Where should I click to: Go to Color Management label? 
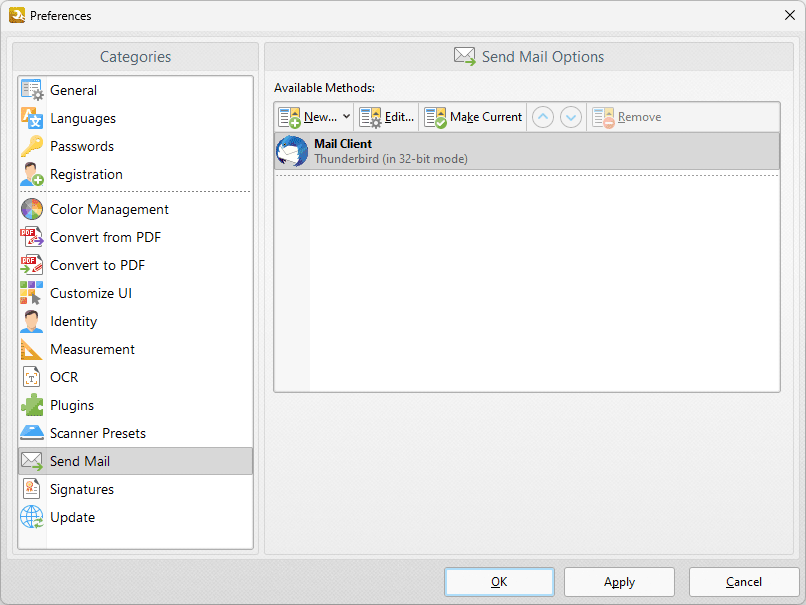[x=109, y=209]
